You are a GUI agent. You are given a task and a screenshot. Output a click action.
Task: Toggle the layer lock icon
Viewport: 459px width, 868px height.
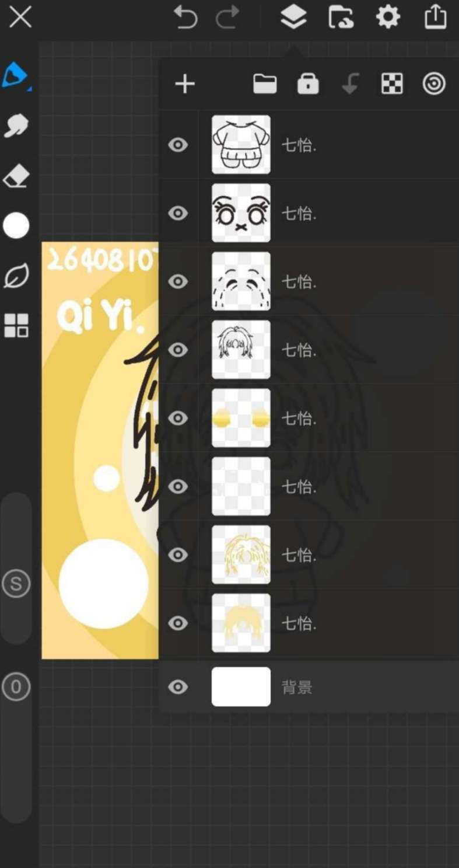point(308,84)
